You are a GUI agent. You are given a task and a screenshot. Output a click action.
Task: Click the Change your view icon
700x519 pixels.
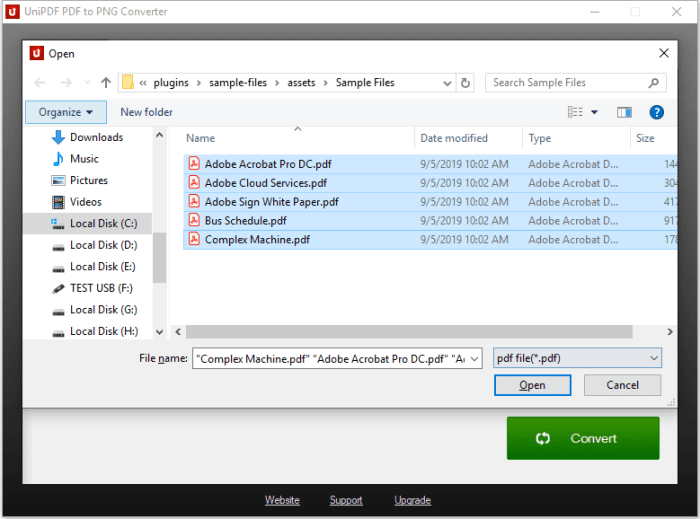click(x=575, y=113)
